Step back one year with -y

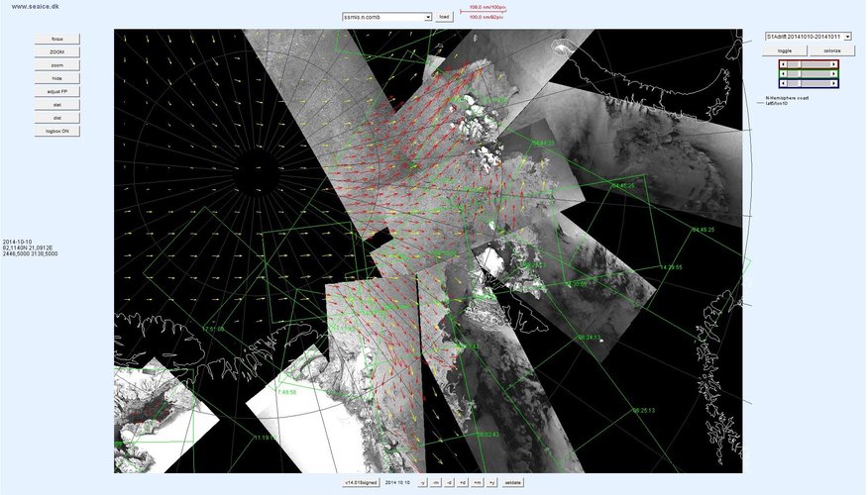[x=422, y=483]
